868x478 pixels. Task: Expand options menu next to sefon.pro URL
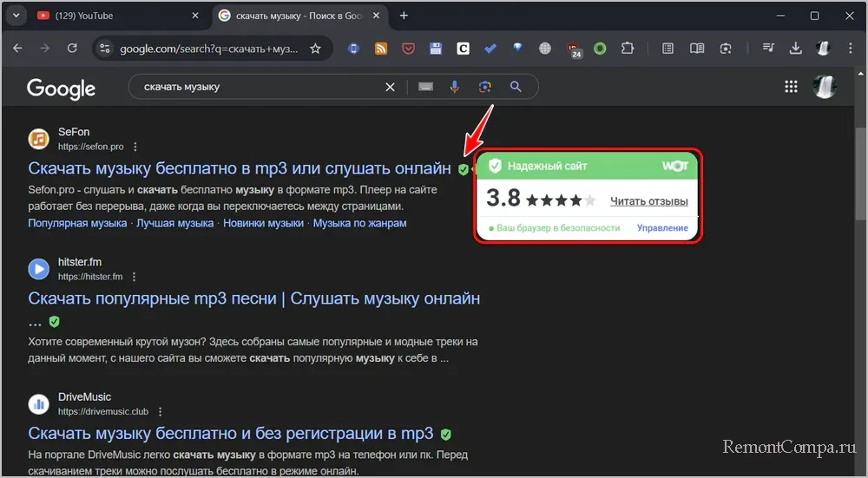point(135,147)
